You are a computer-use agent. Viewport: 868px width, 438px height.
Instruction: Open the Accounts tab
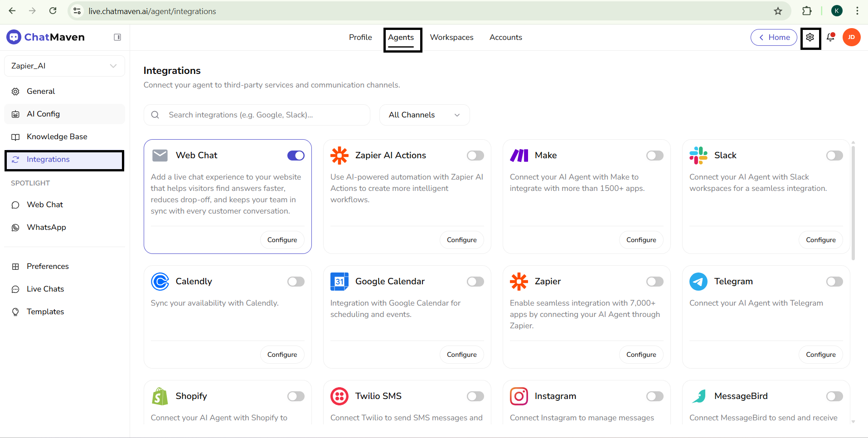click(505, 37)
